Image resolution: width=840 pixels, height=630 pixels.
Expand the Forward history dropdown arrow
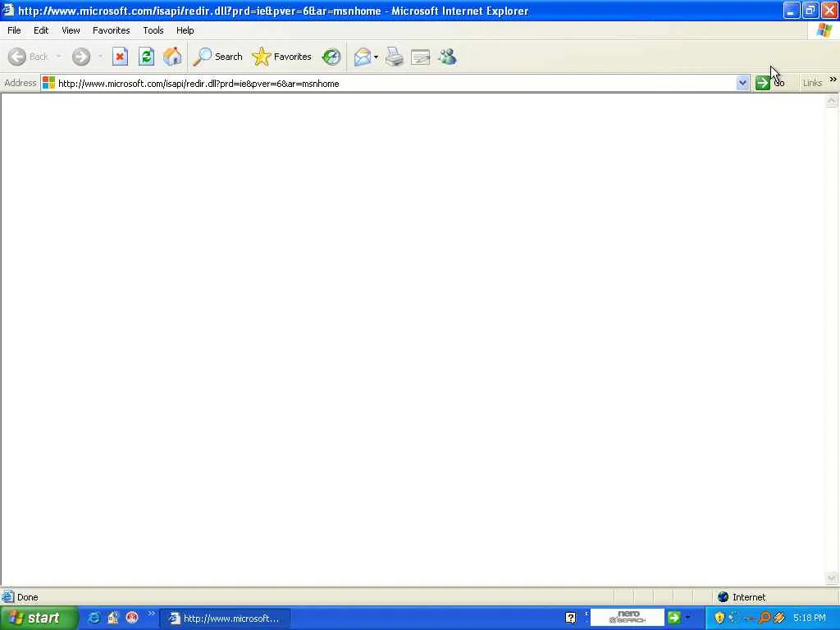point(100,57)
